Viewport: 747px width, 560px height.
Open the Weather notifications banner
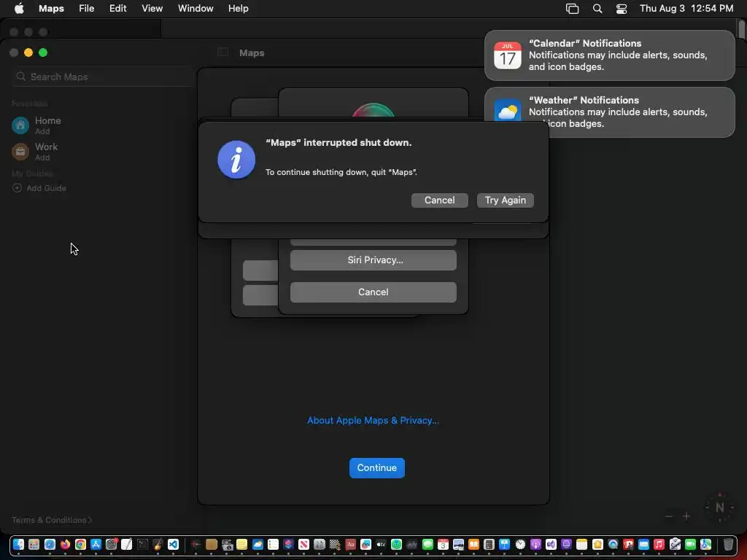click(609, 112)
